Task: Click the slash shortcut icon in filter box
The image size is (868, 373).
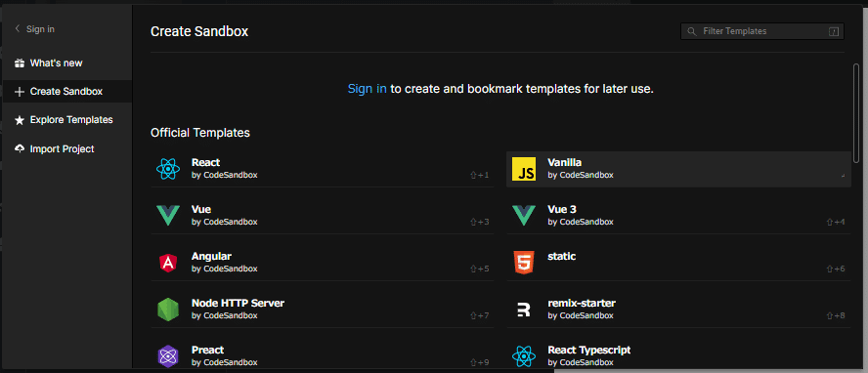Action: pyautogui.click(x=833, y=31)
